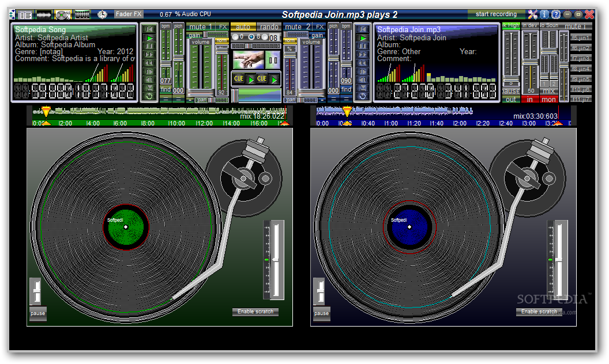
Task: Select the radio button beside 08 field
Action: pos(265,37)
